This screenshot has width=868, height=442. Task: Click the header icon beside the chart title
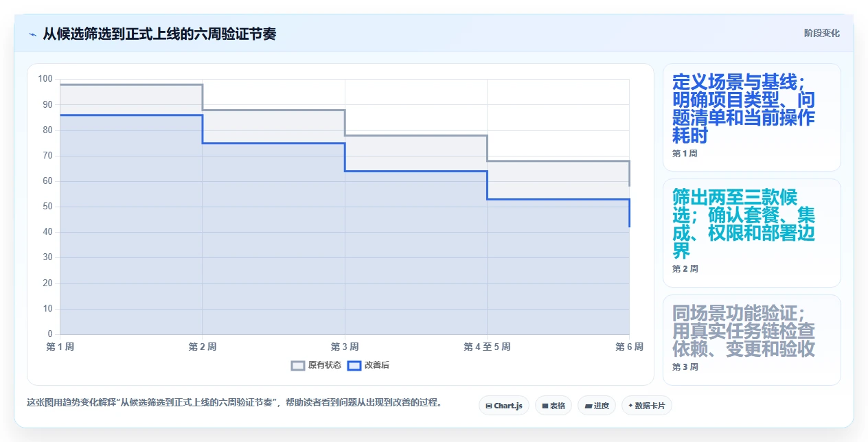pos(32,34)
